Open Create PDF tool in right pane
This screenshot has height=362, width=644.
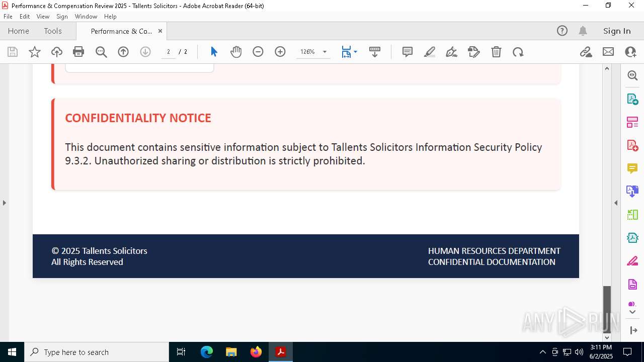(x=632, y=146)
